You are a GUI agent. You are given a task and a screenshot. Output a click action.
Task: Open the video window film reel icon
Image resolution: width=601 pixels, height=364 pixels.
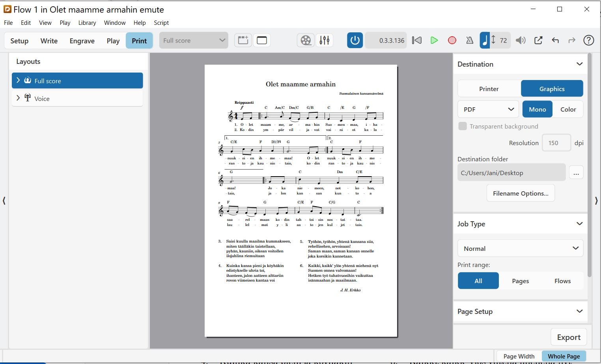coord(306,40)
